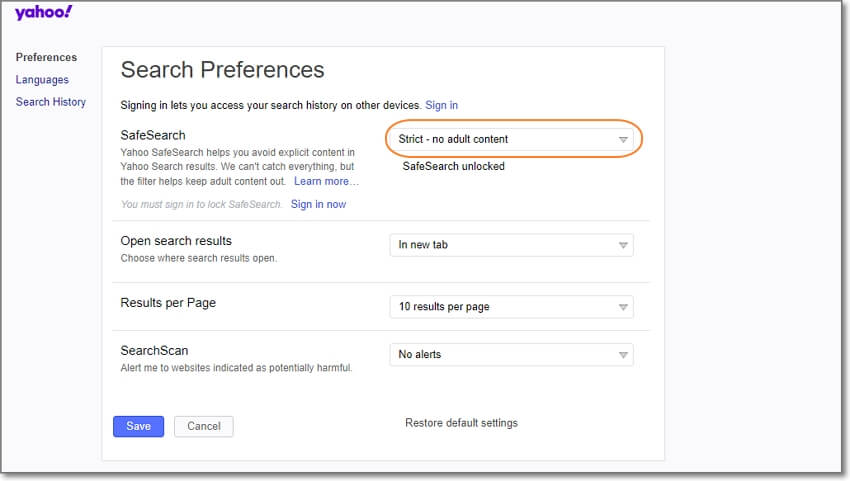
Task: Open the Preferences sidebar item
Action: [x=46, y=57]
